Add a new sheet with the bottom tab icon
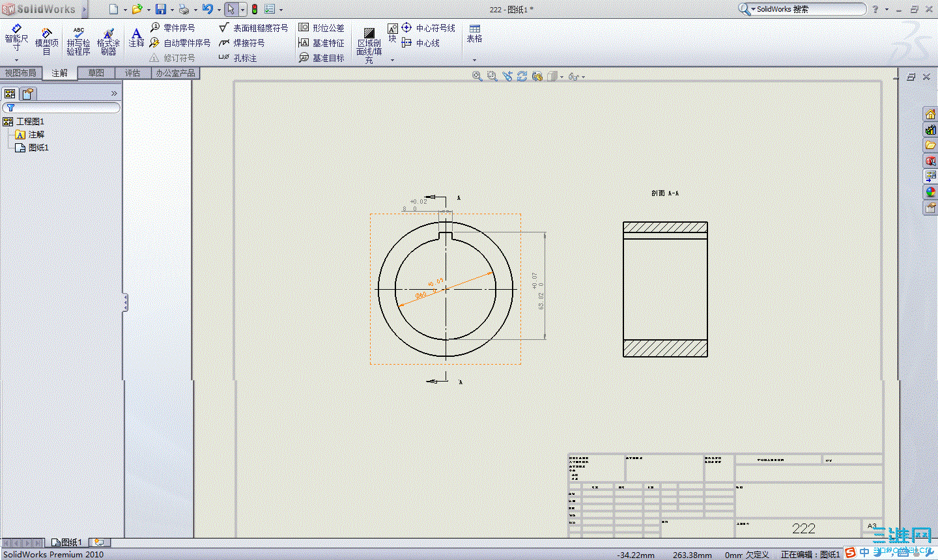 pos(99,542)
